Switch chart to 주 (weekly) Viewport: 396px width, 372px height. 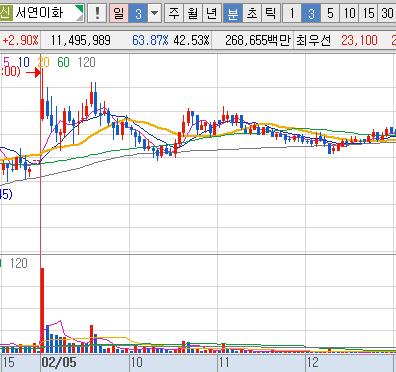pos(173,13)
